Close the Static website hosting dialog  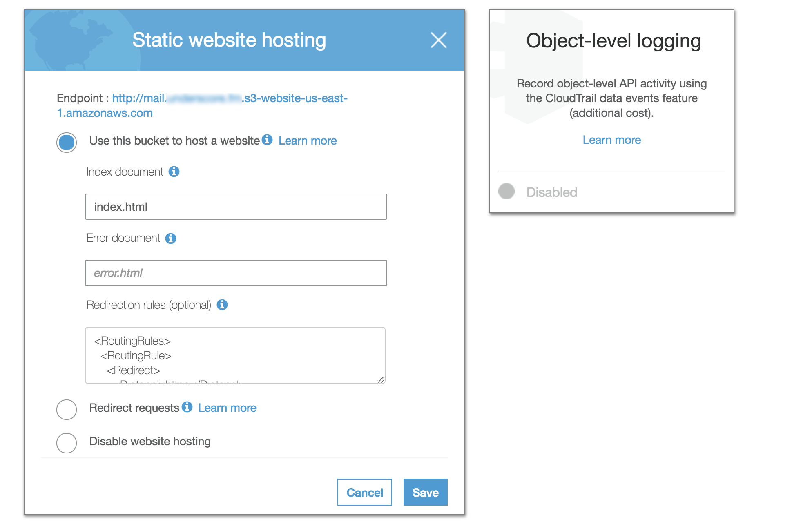pyautogui.click(x=438, y=40)
